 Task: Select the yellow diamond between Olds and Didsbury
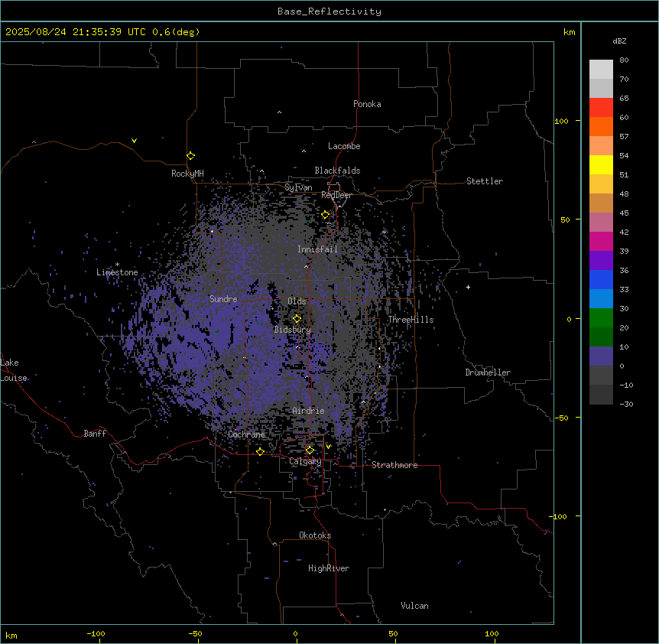pyautogui.click(x=297, y=319)
